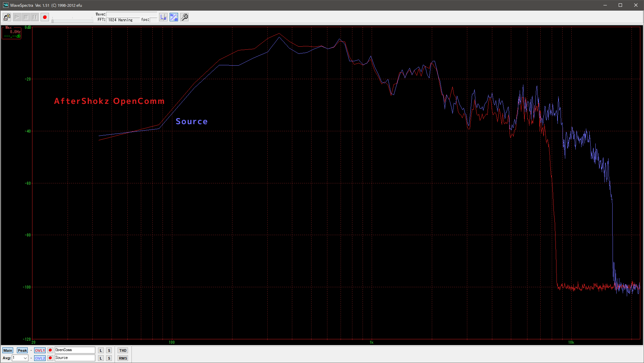Click the L/R channel selector icon
The height and width of the screenshot is (363, 644).
click(x=163, y=17)
